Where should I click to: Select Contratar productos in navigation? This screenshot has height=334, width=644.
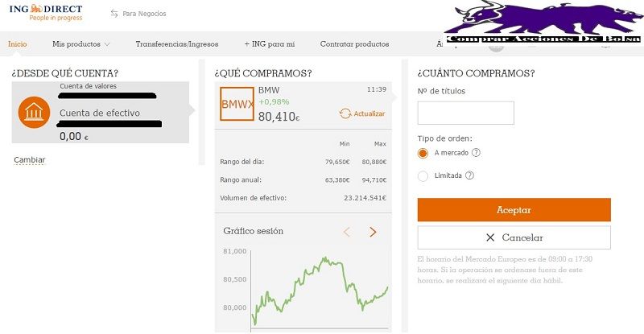pos(354,44)
